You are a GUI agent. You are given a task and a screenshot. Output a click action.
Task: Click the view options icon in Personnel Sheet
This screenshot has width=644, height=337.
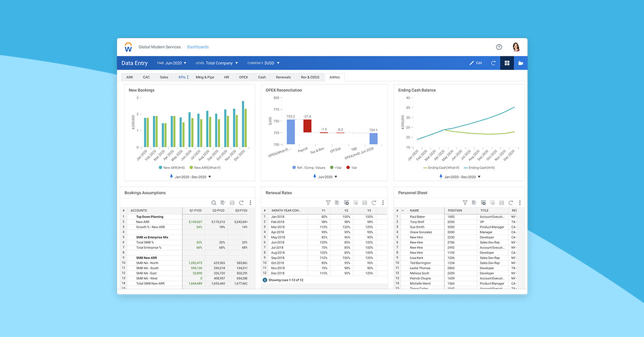(483, 202)
